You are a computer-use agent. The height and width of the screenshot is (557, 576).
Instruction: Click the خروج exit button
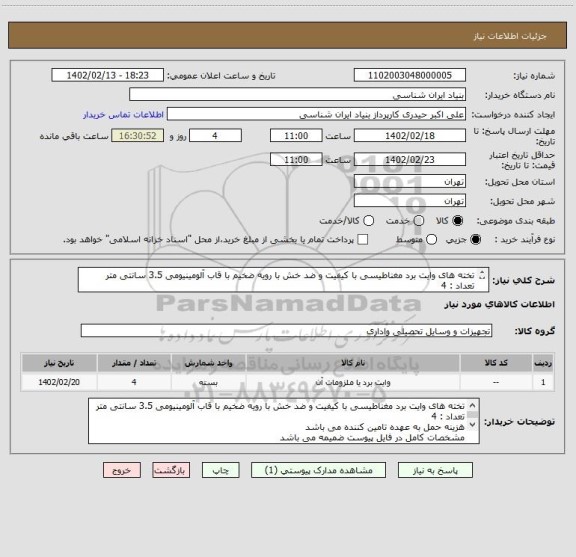tap(122, 470)
